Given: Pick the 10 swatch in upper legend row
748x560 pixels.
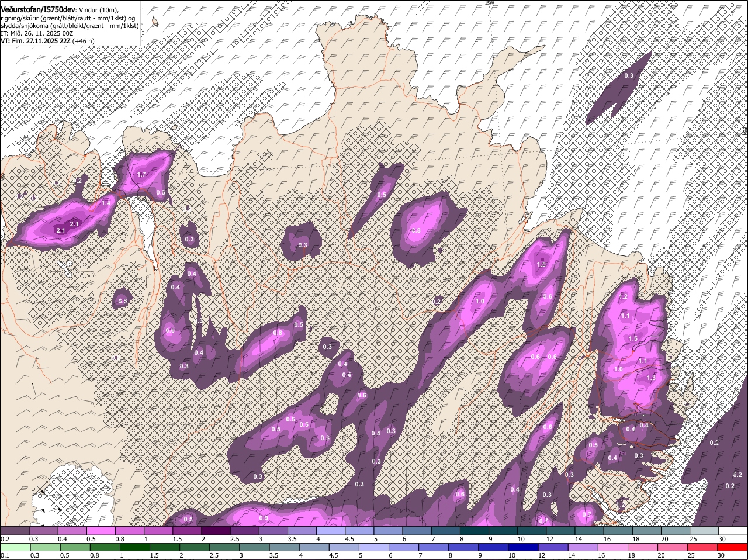Looking at the screenshot, I should point(531,531).
